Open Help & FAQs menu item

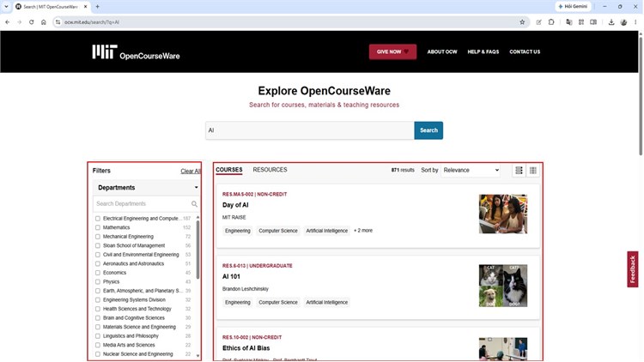click(483, 51)
